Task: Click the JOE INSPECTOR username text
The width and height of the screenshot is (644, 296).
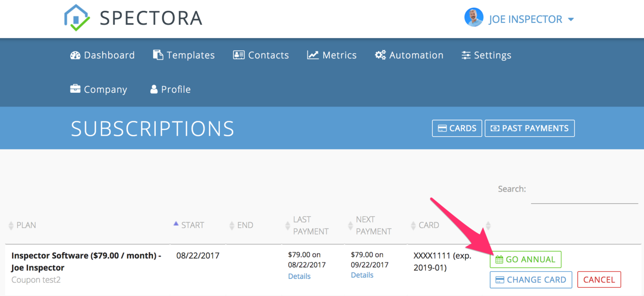Action: coord(526,19)
